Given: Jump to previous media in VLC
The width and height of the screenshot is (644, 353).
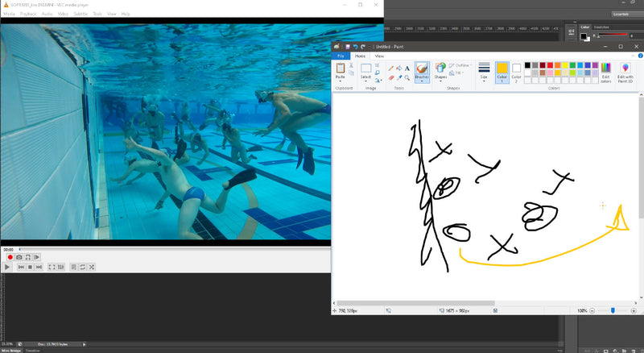Looking at the screenshot, I should point(21,267).
